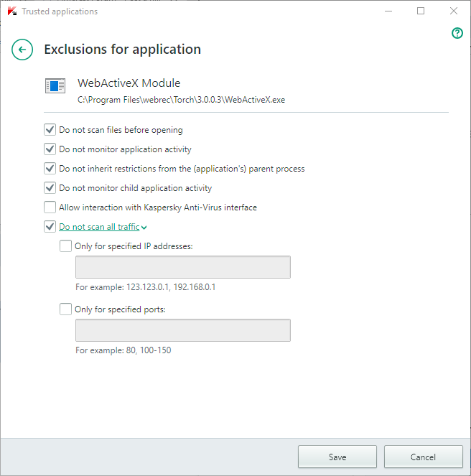Go back using the circular arrow icon
The image size is (471, 476).
(x=22, y=50)
